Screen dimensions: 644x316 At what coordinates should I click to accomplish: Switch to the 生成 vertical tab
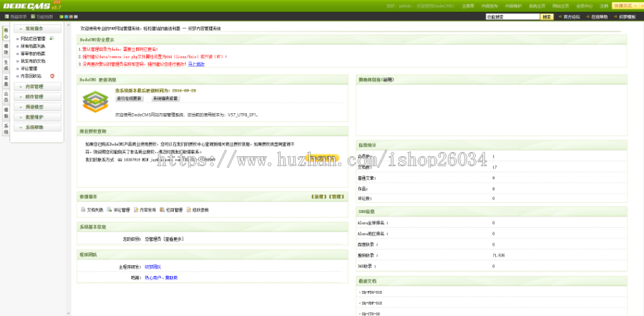coord(6,64)
